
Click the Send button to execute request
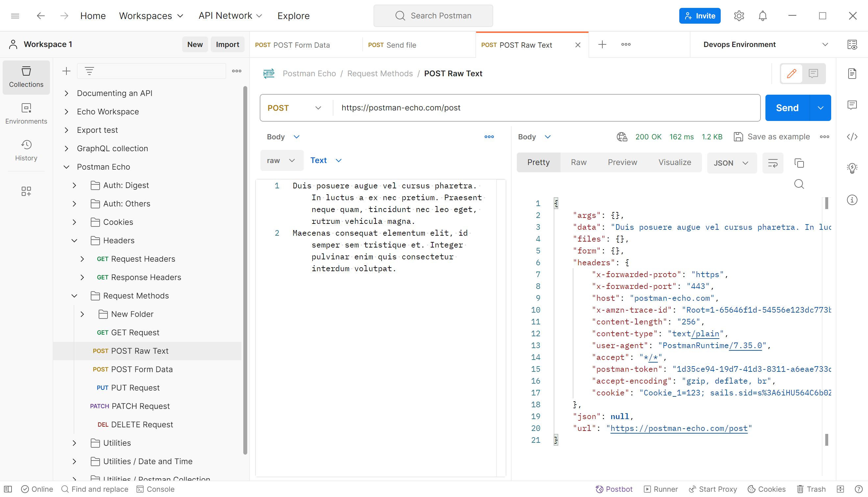click(787, 108)
